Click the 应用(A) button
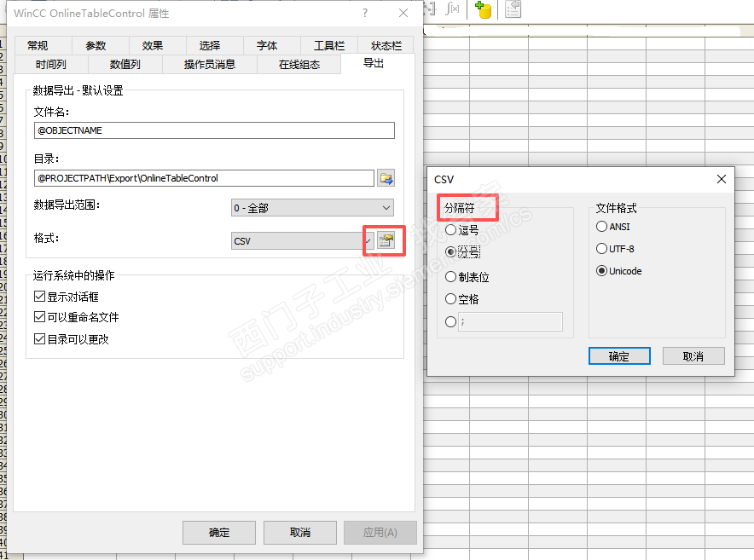This screenshot has width=754, height=560. click(380, 533)
